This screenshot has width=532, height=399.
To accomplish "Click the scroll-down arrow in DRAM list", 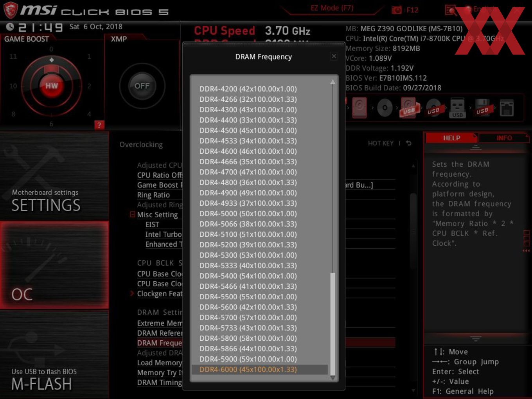I will (x=333, y=378).
